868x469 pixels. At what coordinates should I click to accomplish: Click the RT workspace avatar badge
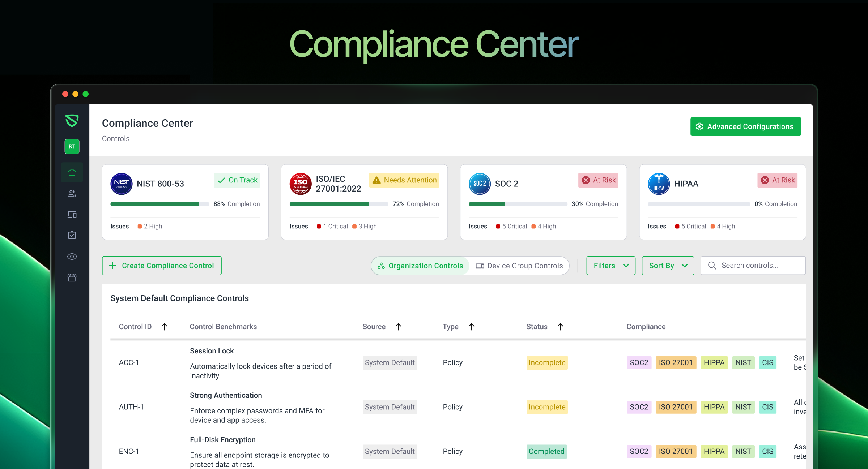point(72,146)
